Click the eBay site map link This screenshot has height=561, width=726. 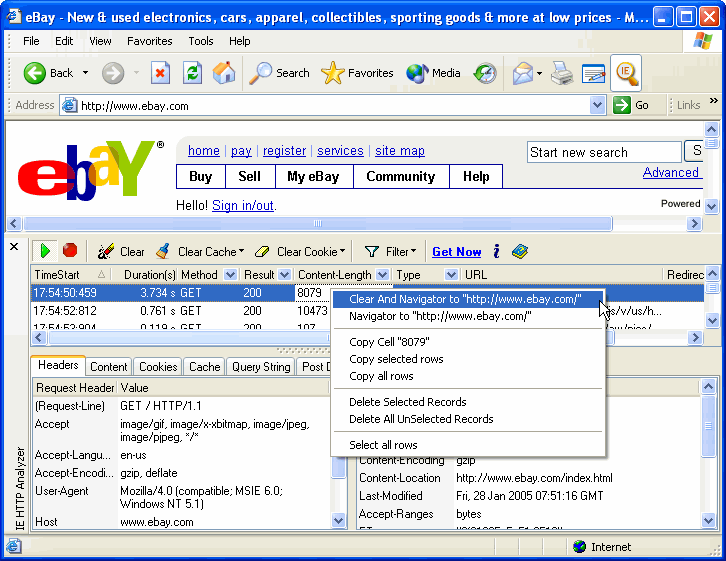tap(400, 151)
